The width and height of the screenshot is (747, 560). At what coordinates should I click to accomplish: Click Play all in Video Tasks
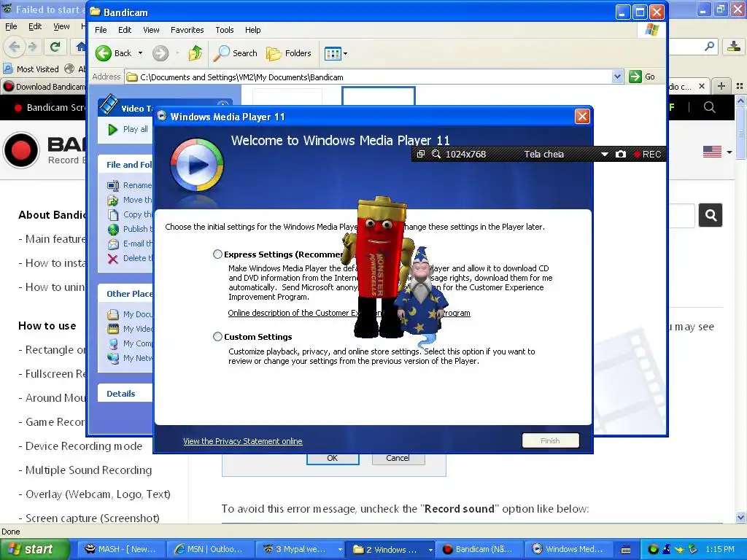[x=128, y=129]
